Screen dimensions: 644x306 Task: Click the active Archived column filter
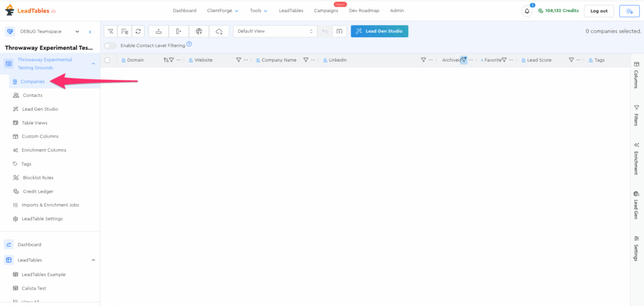pyautogui.click(x=464, y=60)
